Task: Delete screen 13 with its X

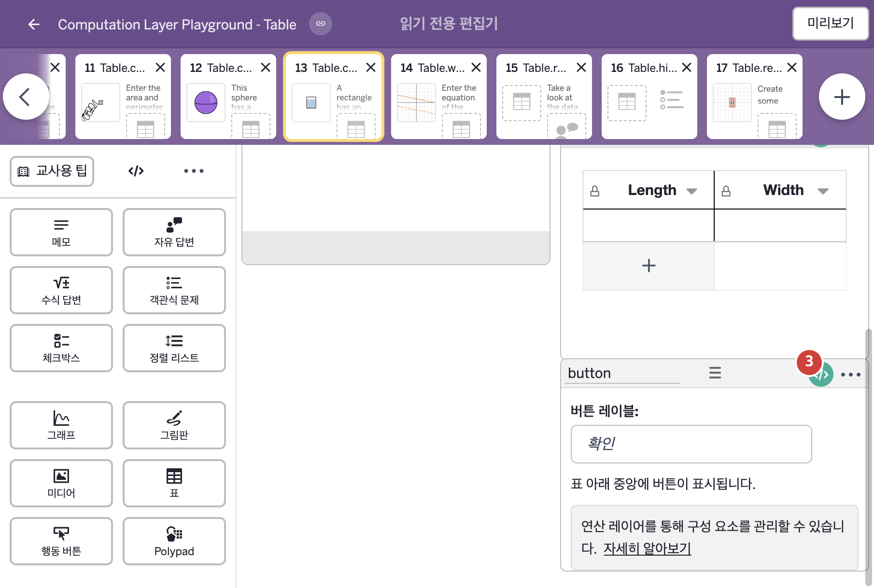Action: [x=371, y=68]
